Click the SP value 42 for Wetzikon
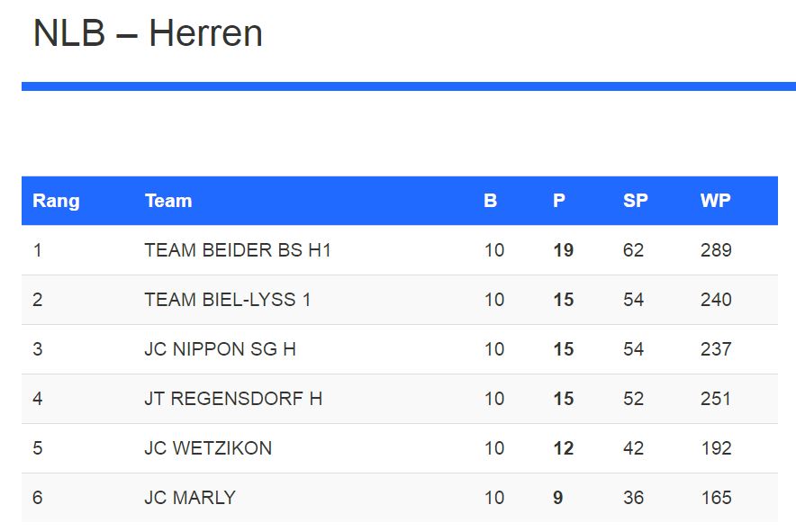This screenshot has width=796, height=532. pyautogui.click(x=633, y=448)
